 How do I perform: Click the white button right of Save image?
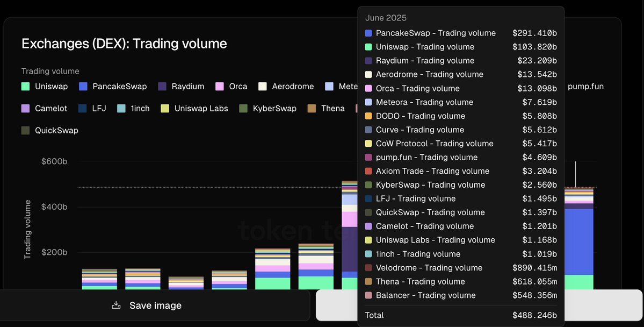pos(479,305)
